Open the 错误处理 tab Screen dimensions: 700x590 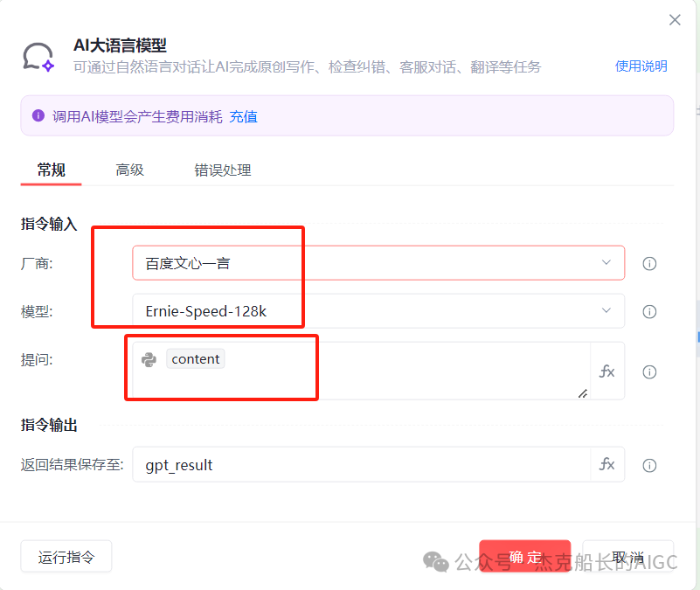pyautogui.click(x=222, y=170)
